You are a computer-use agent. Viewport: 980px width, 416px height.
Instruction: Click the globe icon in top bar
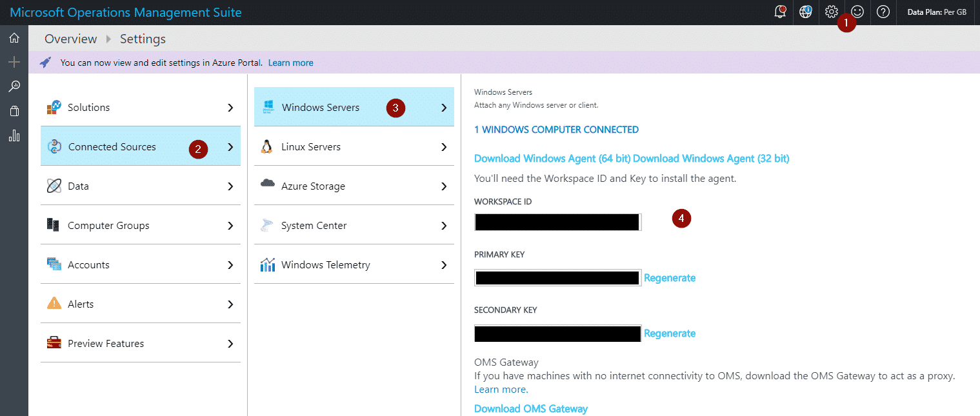tap(805, 12)
